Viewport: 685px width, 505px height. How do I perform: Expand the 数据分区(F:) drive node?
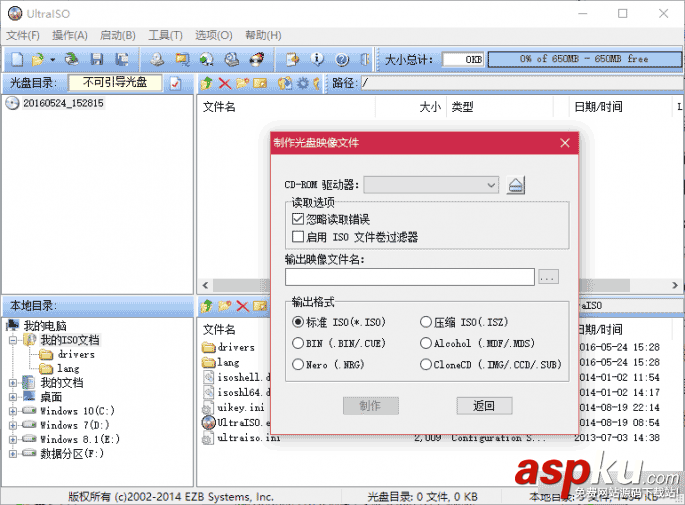[13, 453]
